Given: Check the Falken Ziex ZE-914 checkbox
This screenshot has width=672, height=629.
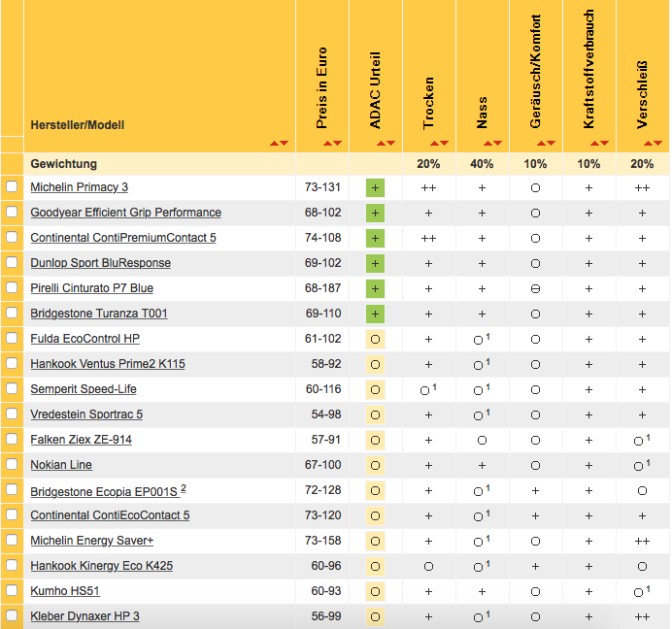Looking at the screenshot, I should [12, 439].
